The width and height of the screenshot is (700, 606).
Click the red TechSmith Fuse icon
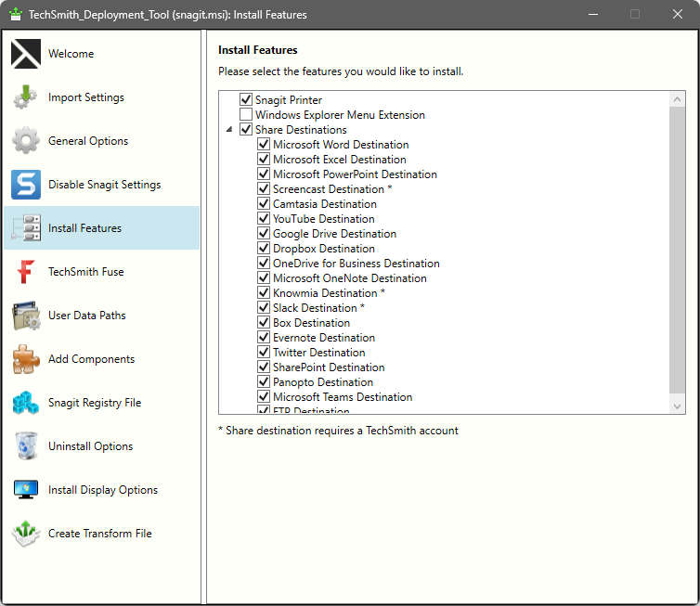click(x=26, y=272)
